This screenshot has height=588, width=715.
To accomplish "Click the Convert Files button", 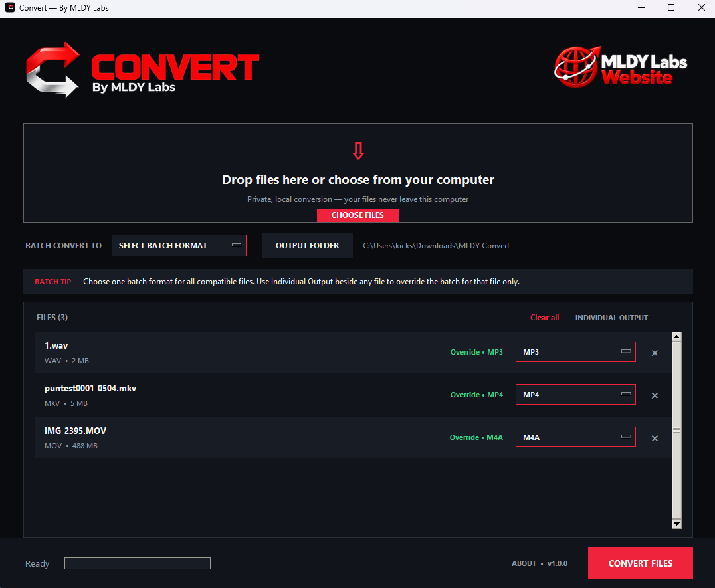I will 640,563.
